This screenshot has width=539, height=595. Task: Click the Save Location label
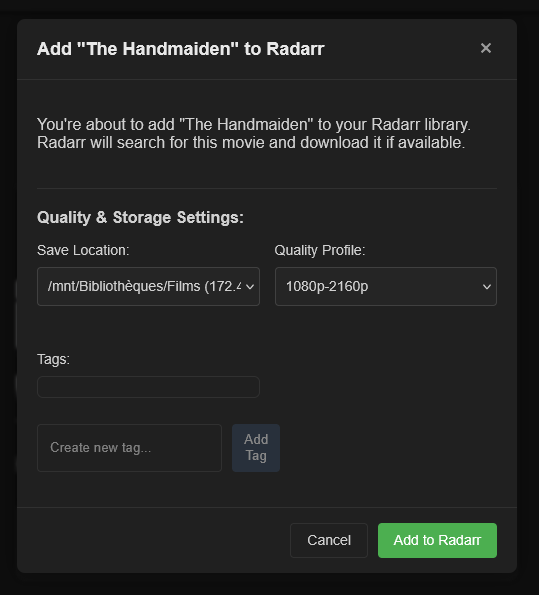pyautogui.click(x=83, y=250)
